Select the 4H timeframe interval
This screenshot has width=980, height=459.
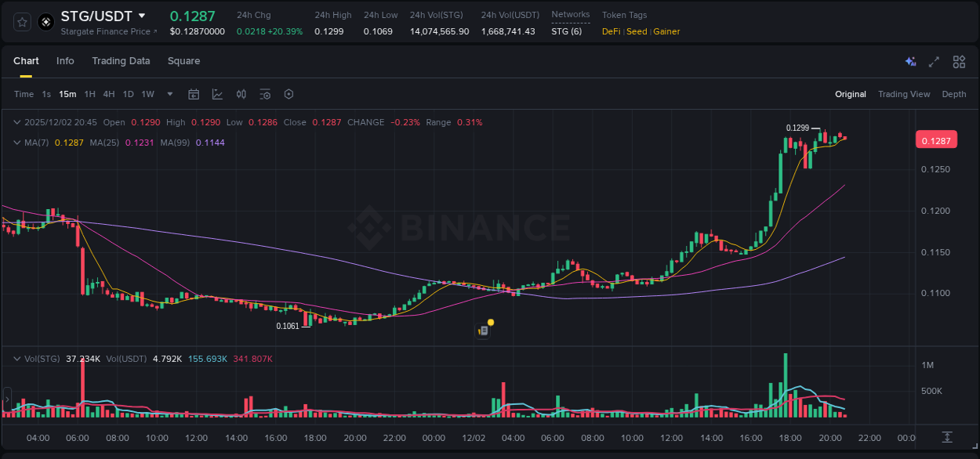point(109,94)
